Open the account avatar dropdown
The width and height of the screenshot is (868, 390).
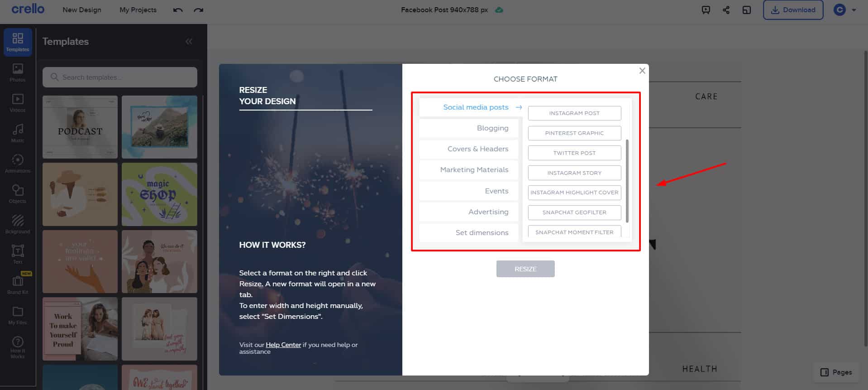[844, 10]
